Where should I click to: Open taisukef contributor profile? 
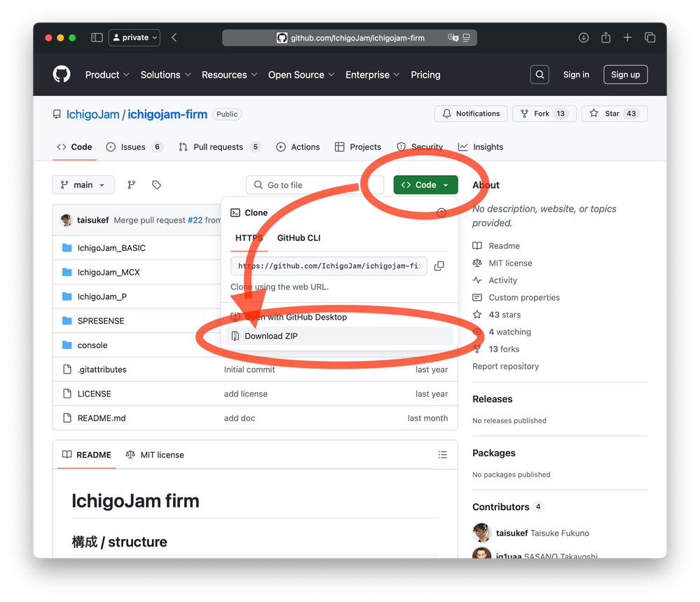click(530, 533)
